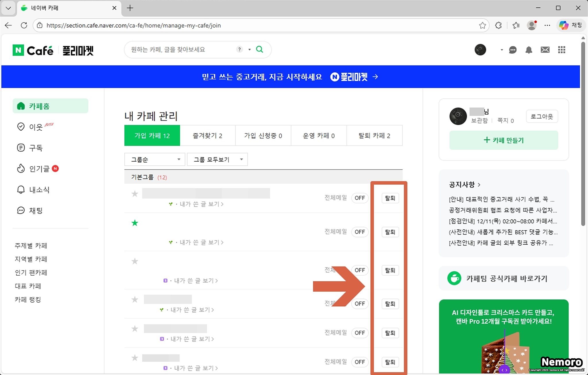Open the notifications bell icon
The width and height of the screenshot is (588, 375).
529,50
